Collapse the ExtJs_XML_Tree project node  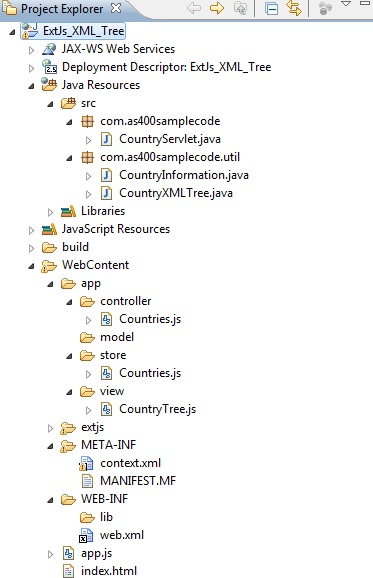13,32
